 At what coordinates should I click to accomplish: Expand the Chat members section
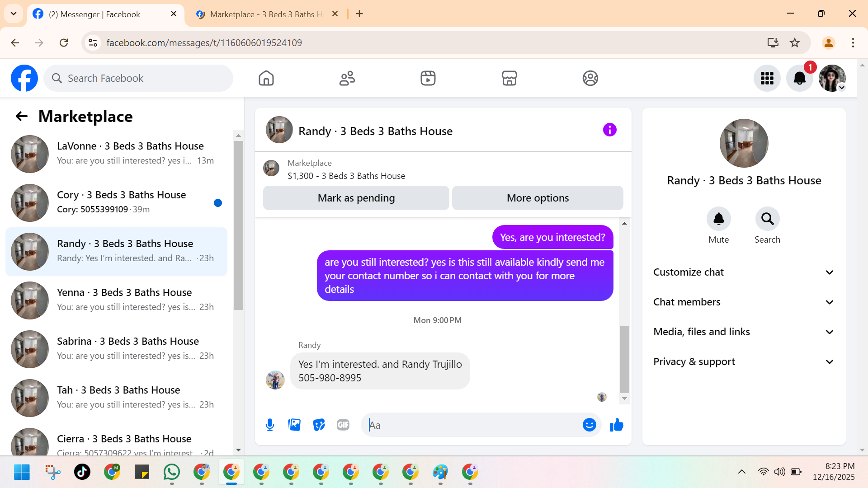click(744, 302)
